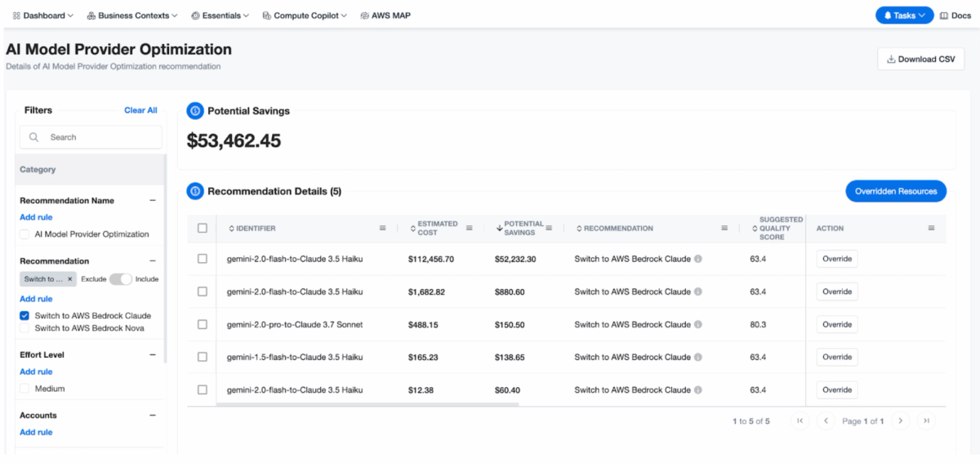Open the AWS MAP menu item

pyautogui.click(x=385, y=16)
